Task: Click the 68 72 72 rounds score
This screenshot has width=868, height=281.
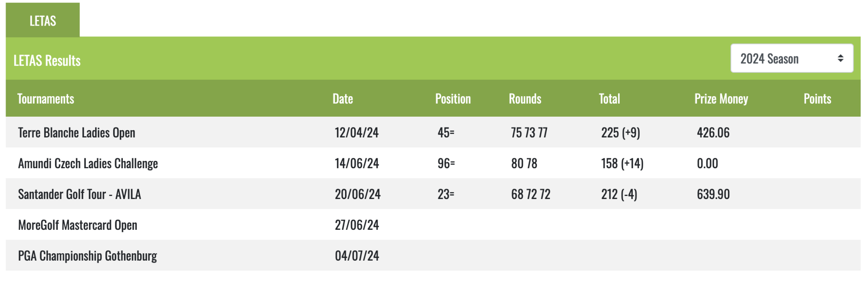Action: point(531,194)
